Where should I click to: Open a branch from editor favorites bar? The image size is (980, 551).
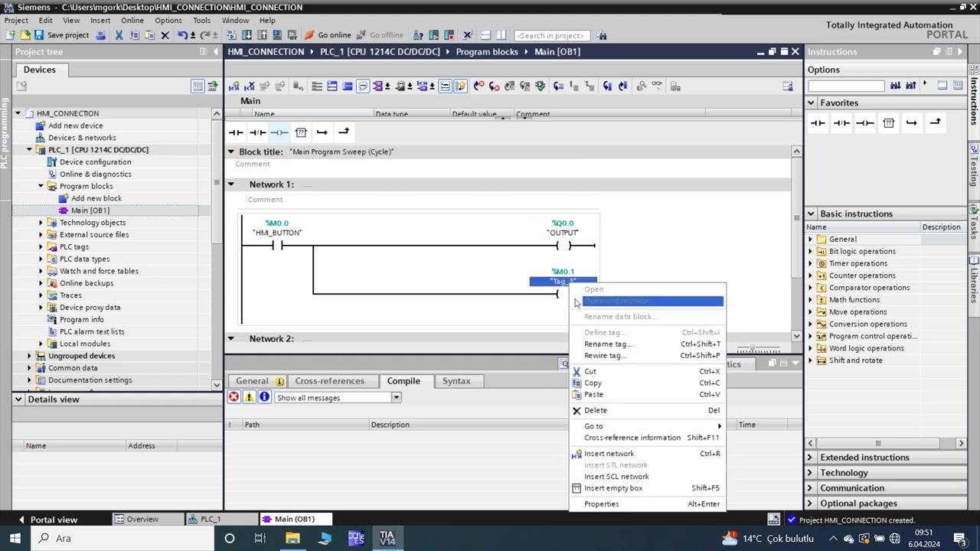coord(322,132)
